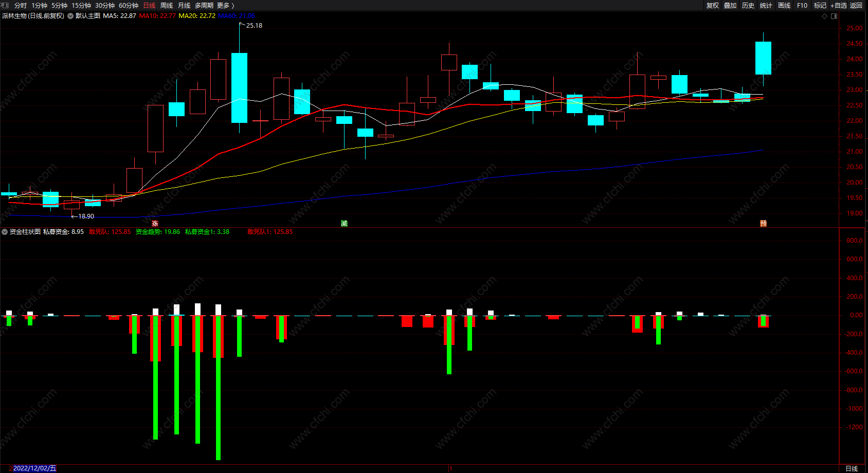Click the 资金柱状图 sub-chart label
Screen dimensions: 868x473
pyautogui.click(x=25, y=232)
